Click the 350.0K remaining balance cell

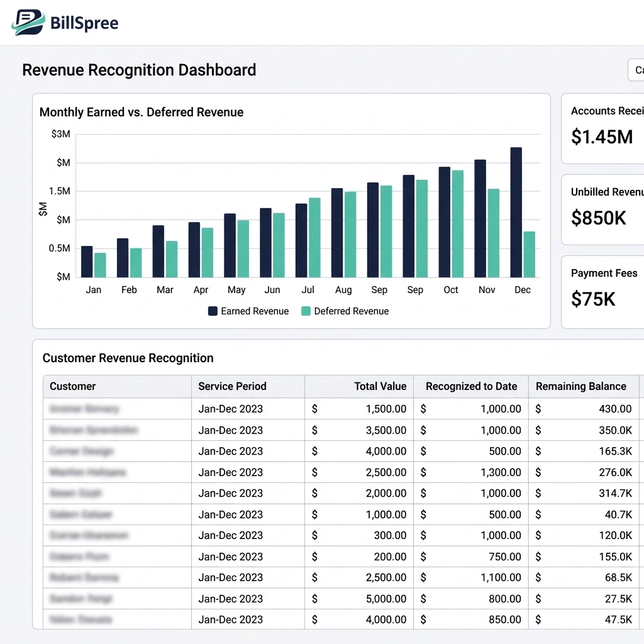584,430
